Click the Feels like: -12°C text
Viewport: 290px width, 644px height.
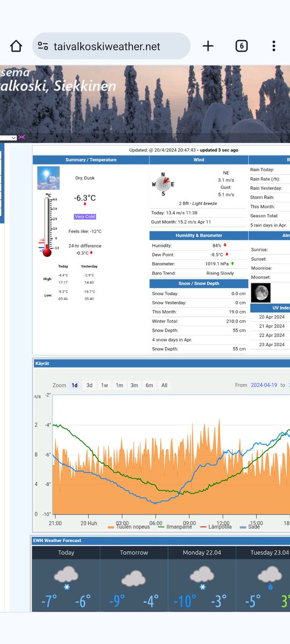pos(85,231)
